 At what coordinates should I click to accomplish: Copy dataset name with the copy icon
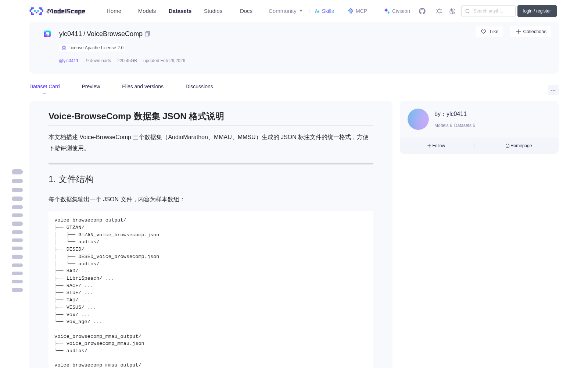(147, 34)
